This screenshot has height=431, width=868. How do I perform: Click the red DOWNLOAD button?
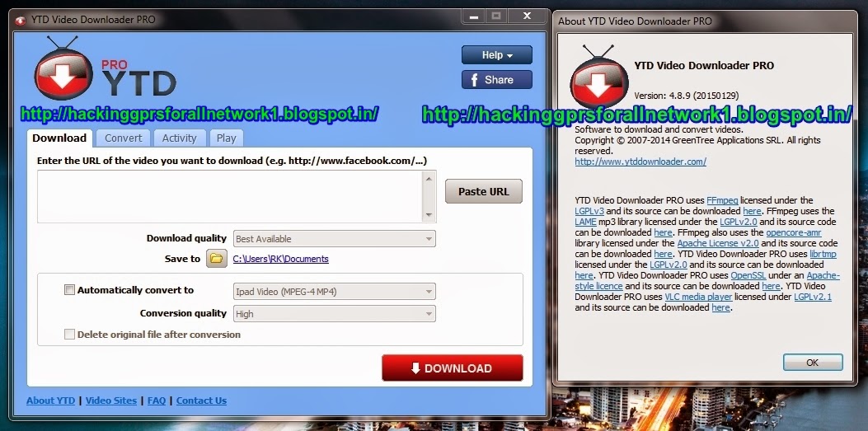453,368
